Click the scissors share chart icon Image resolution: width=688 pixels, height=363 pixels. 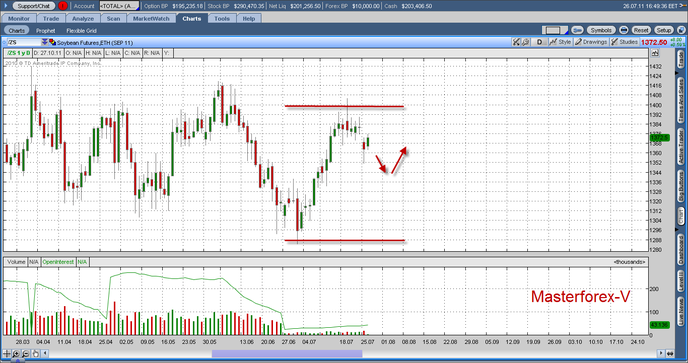click(516, 42)
